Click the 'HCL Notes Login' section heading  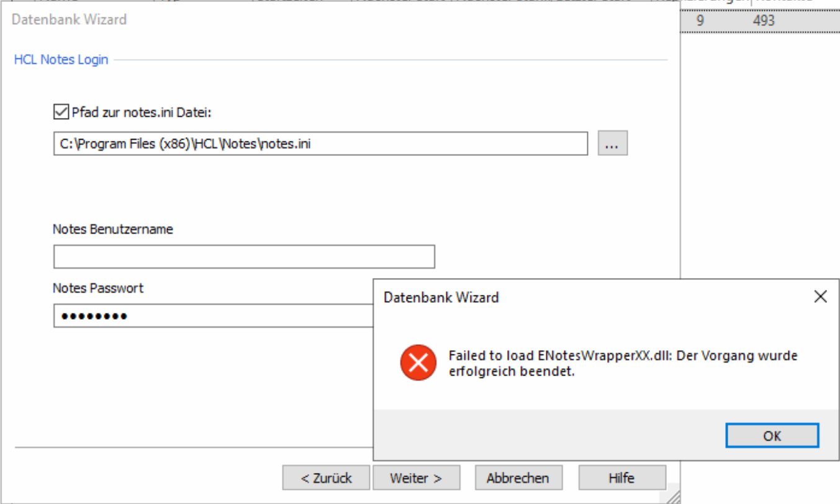(61, 60)
